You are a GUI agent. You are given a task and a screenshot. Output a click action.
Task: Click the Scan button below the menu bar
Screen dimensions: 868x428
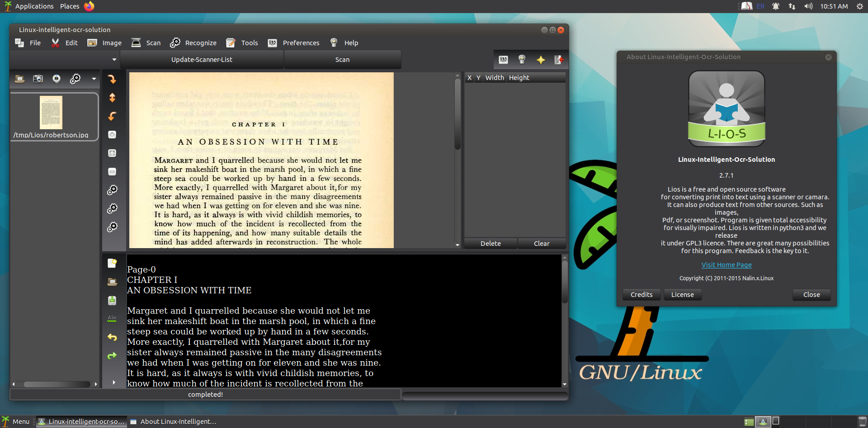click(x=342, y=60)
